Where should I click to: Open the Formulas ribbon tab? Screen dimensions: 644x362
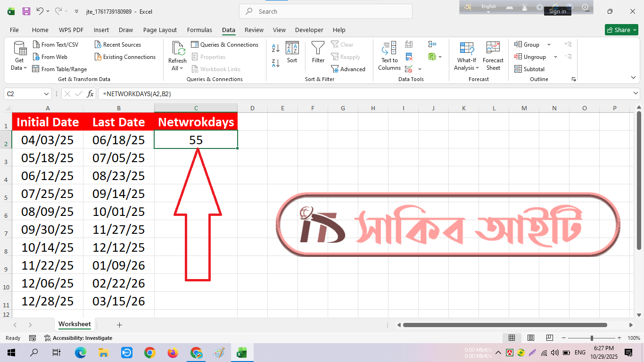(199, 30)
